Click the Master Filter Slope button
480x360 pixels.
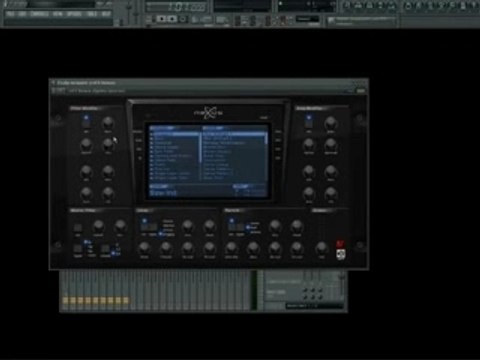pos(105,249)
